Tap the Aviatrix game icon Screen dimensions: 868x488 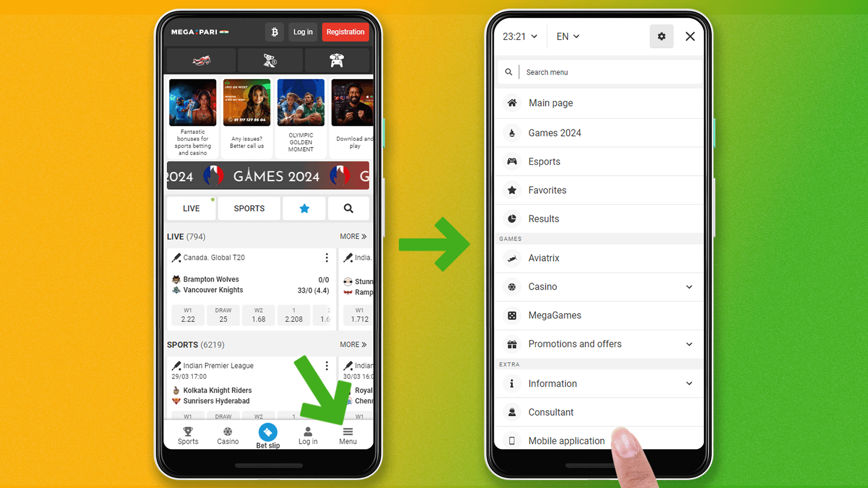pyautogui.click(x=511, y=258)
